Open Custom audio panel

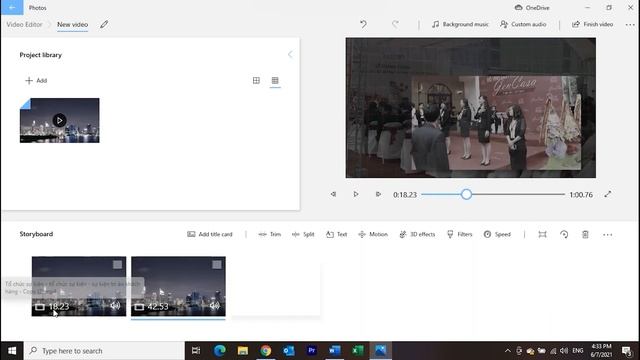tap(523, 24)
